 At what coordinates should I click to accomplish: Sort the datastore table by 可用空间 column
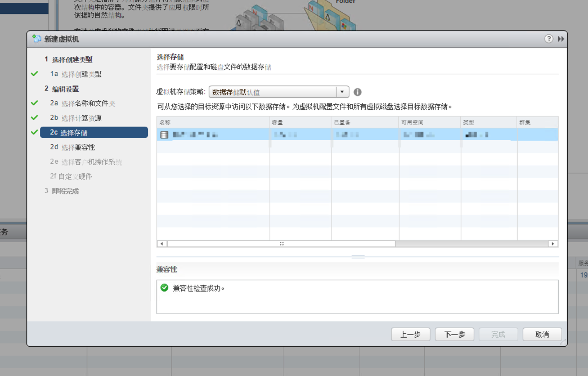pyautogui.click(x=429, y=122)
